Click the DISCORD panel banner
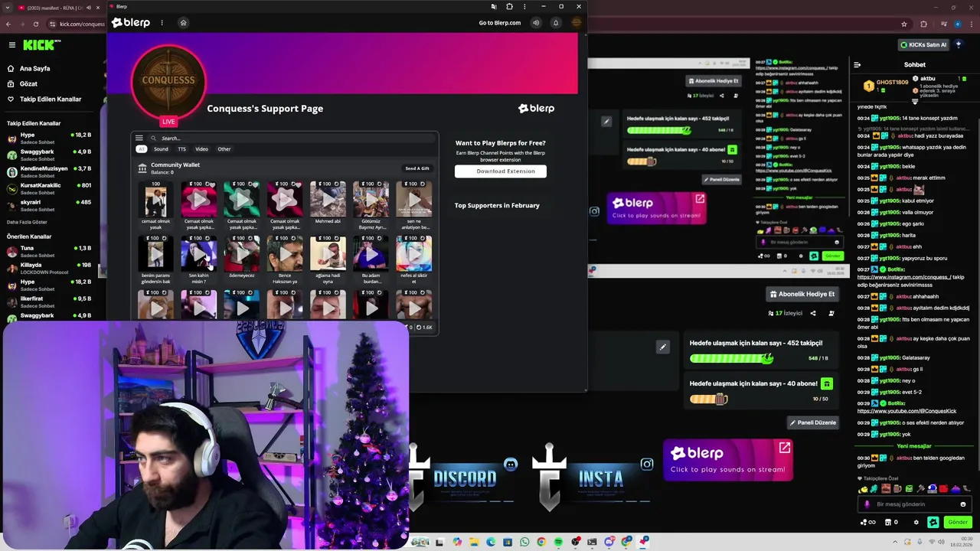 click(465, 478)
